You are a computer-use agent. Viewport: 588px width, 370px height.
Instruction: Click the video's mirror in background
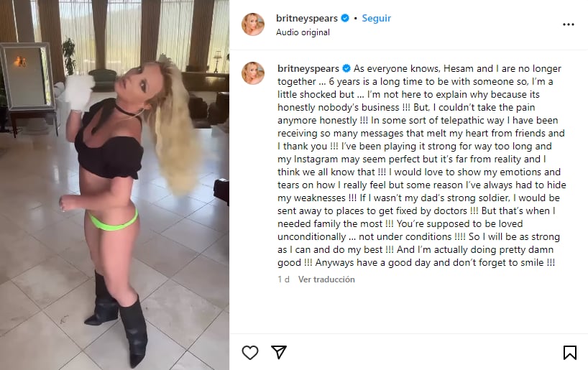coord(27,75)
